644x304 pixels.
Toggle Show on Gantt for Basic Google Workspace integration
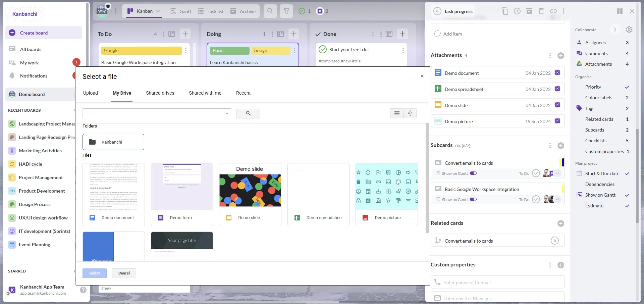click(473, 199)
